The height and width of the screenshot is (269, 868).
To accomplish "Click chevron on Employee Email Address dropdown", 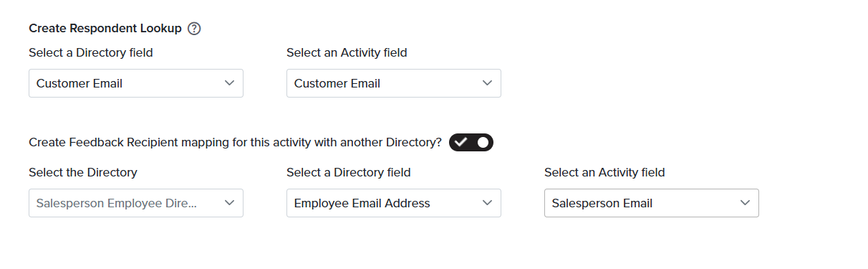I will [x=487, y=203].
